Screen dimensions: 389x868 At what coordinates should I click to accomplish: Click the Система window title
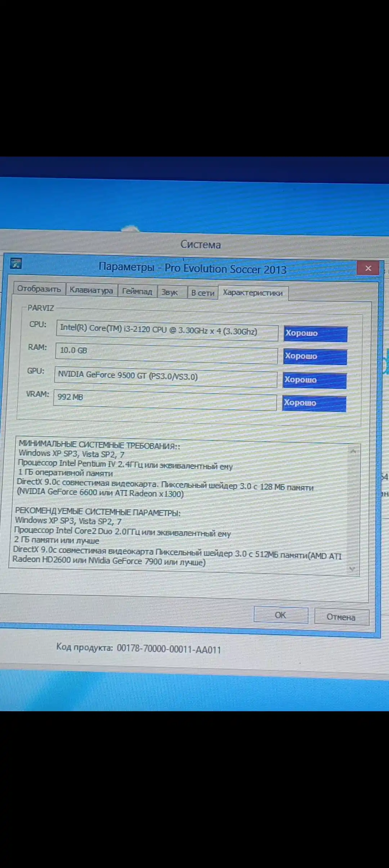pos(201,244)
